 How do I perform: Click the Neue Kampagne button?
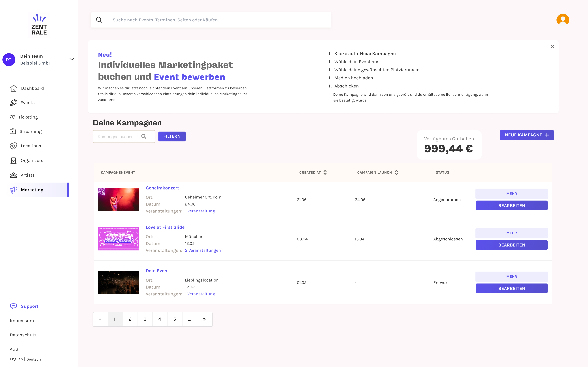pos(527,135)
